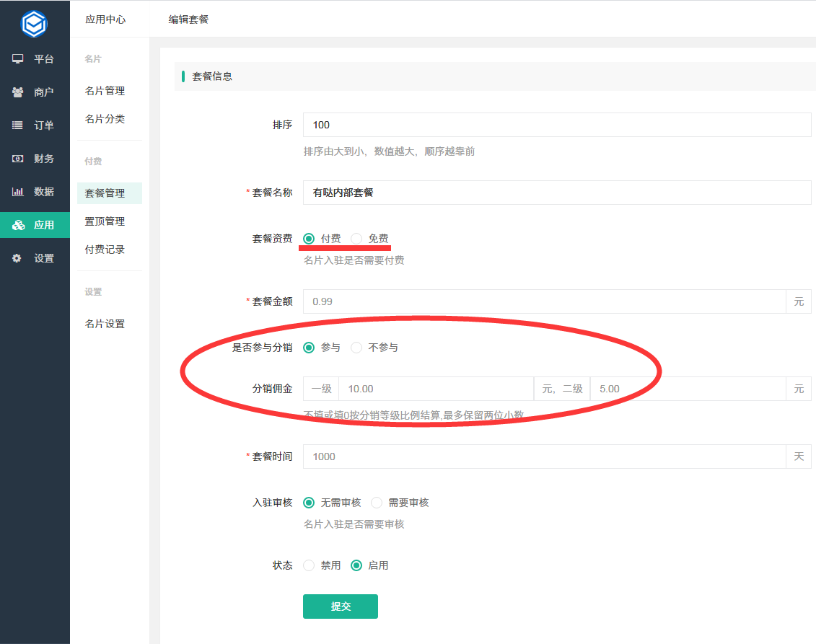
Task: Focus the 套餐名称 input field
Action: pyautogui.click(x=557, y=193)
